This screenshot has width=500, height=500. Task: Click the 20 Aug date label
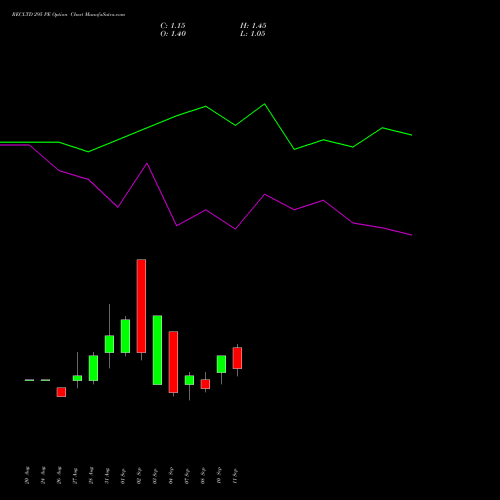click(27, 475)
